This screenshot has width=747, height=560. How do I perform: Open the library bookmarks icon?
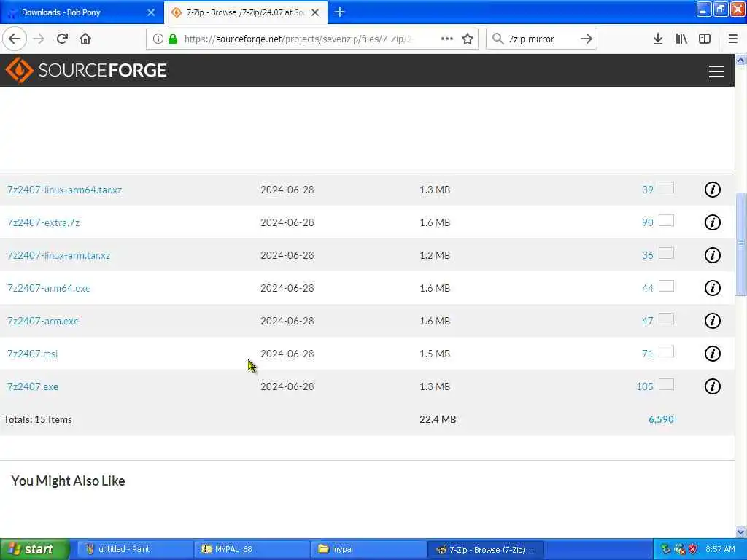coord(681,39)
